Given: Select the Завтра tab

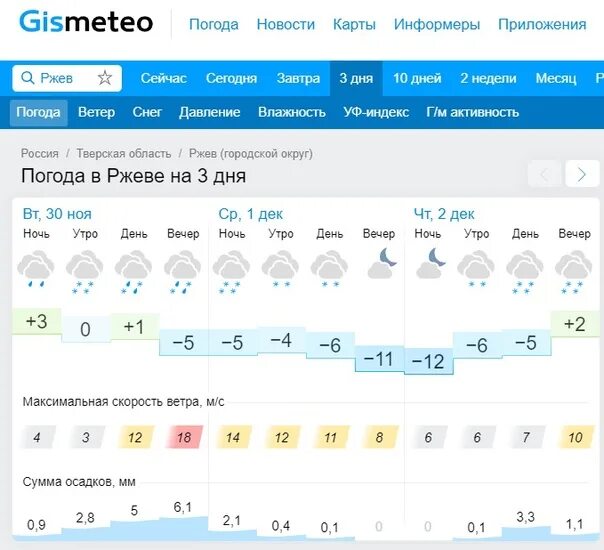Looking at the screenshot, I should tap(298, 78).
